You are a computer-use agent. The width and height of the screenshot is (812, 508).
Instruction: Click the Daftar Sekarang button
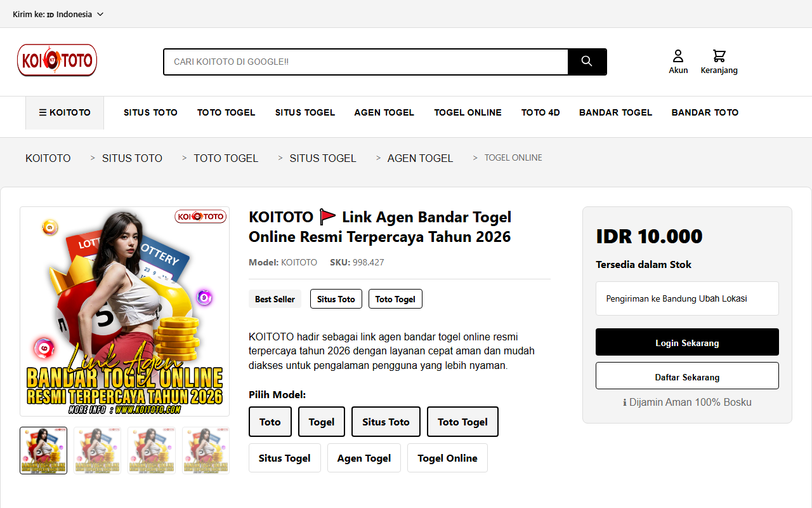pos(687,376)
